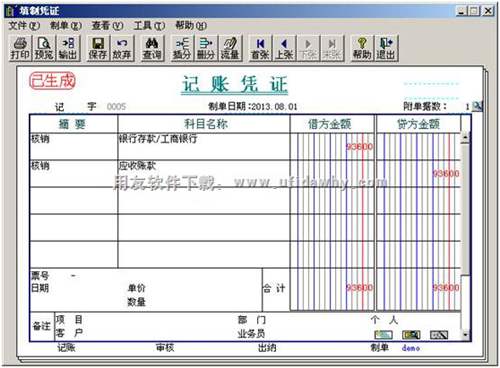Click the 输出 export toolbar icon
500x368 pixels.
pyautogui.click(x=68, y=48)
